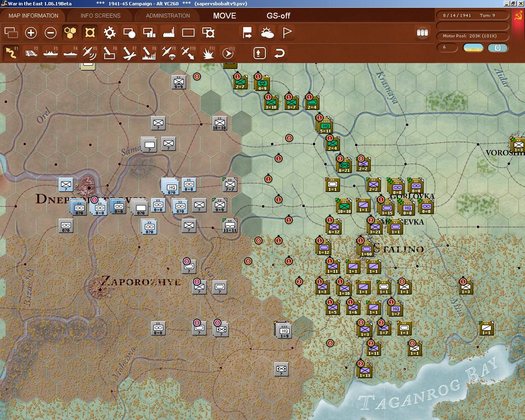Viewport: 525px width, 420px height.
Task: Select the Soviet unit labeled 1=60
Action: pos(366,249)
